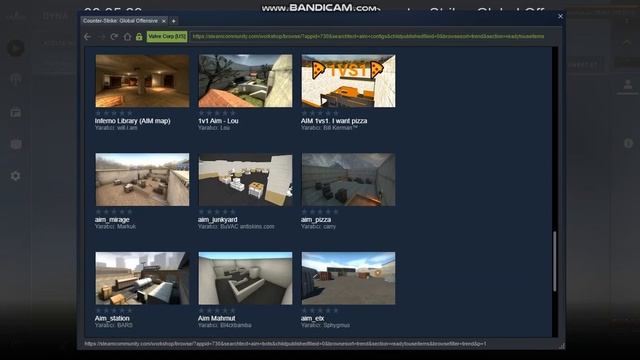Click the star rating under aim_etx
The image size is (640, 360).
pos(320,311)
